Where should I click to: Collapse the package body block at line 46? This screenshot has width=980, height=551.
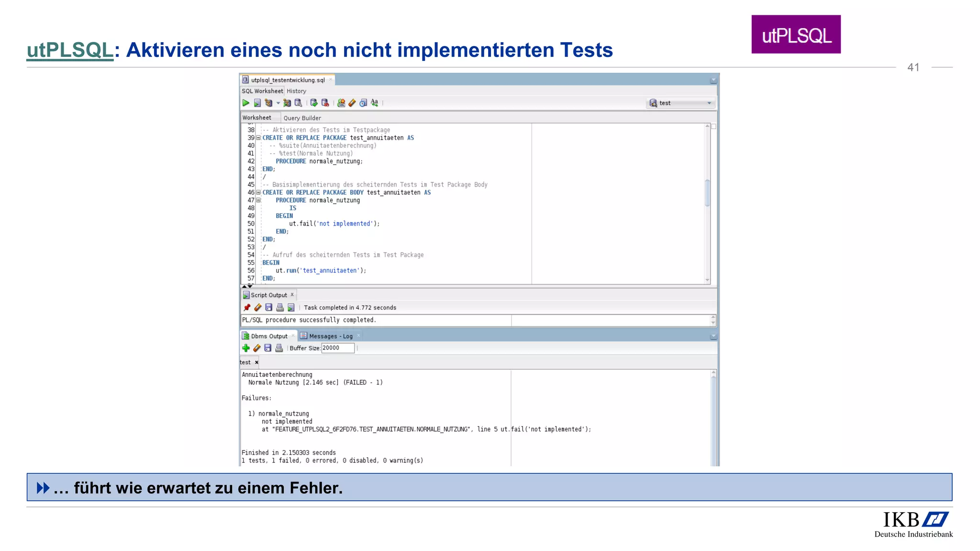[258, 192]
